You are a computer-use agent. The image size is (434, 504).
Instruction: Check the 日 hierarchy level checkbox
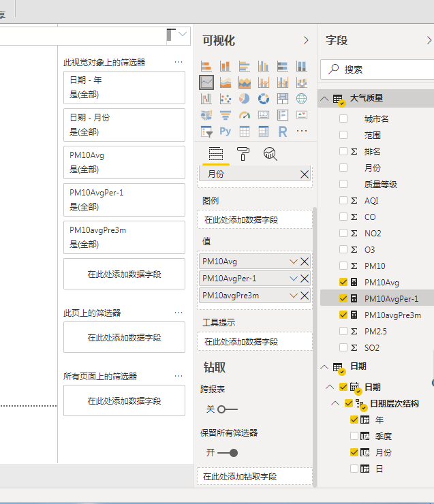[354, 469]
